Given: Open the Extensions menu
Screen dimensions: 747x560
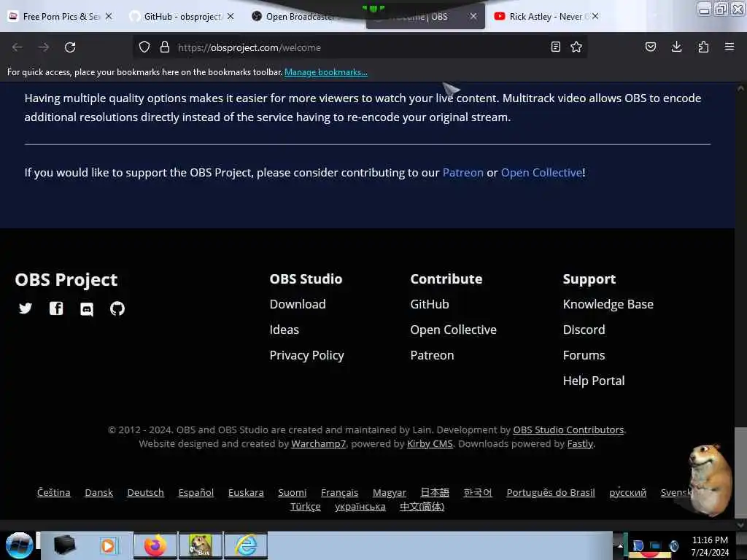Looking at the screenshot, I should pos(703,47).
